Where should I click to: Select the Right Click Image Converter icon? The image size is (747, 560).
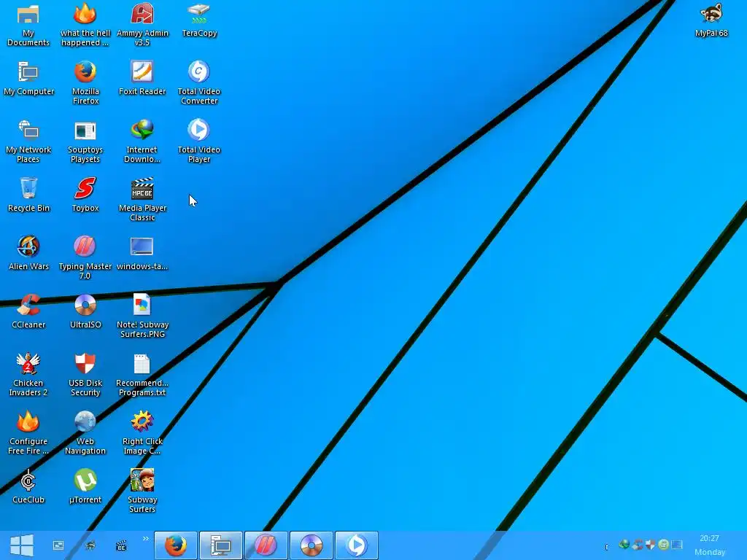[142, 433]
